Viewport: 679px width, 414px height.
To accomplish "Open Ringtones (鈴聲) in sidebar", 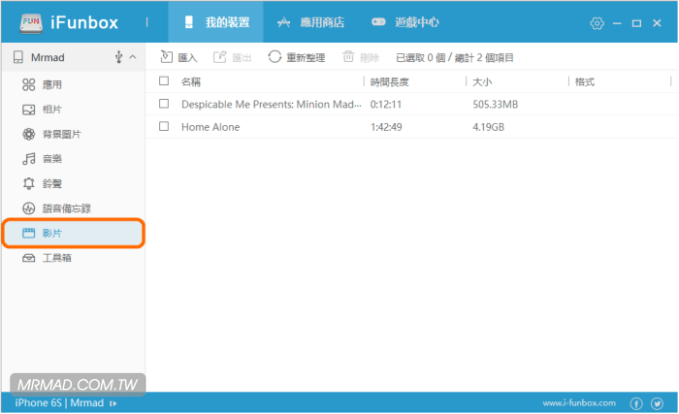I will tap(73, 184).
